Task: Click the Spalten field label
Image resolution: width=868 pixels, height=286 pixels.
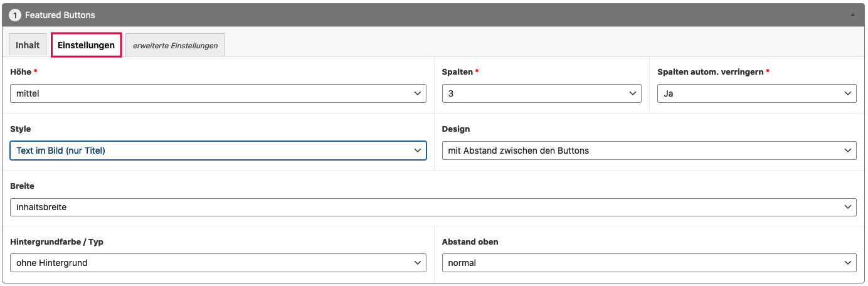Action: click(457, 72)
